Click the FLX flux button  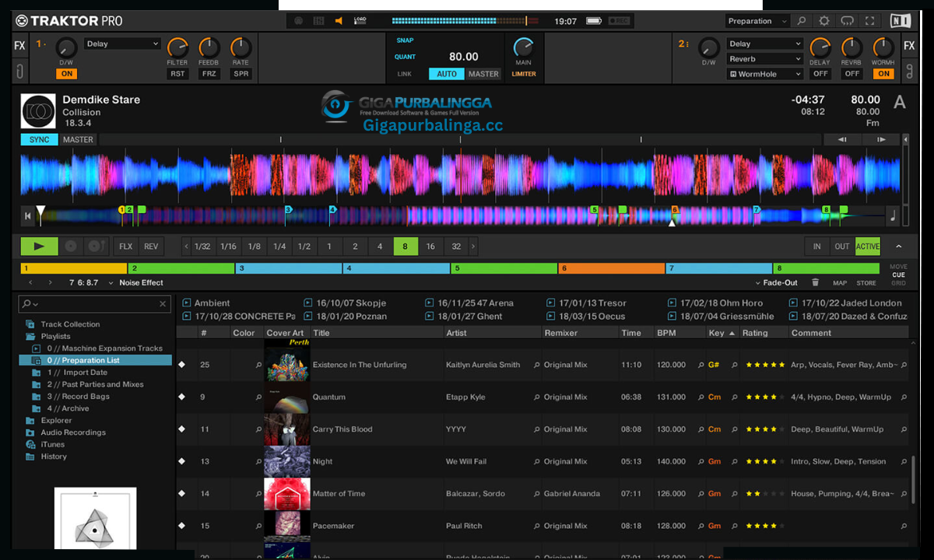125,247
